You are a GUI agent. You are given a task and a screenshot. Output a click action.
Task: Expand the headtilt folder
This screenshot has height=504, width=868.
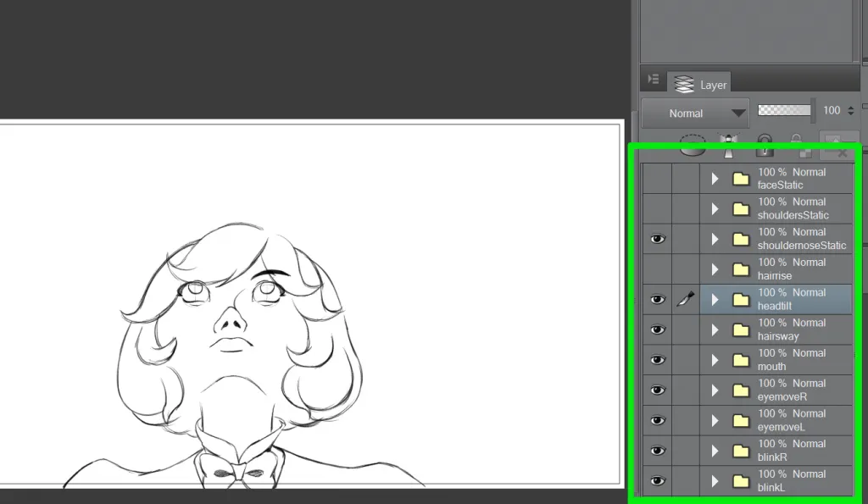pos(714,299)
